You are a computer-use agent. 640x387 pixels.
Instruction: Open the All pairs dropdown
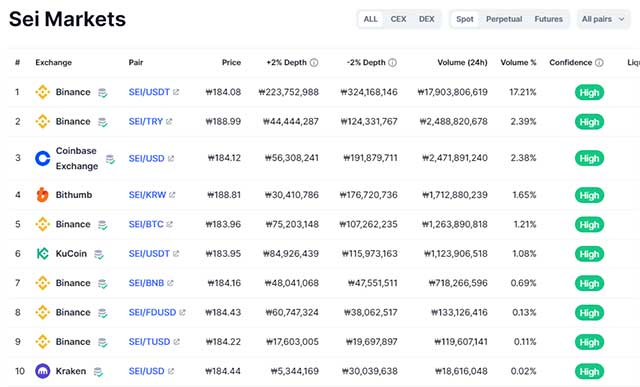coord(603,19)
